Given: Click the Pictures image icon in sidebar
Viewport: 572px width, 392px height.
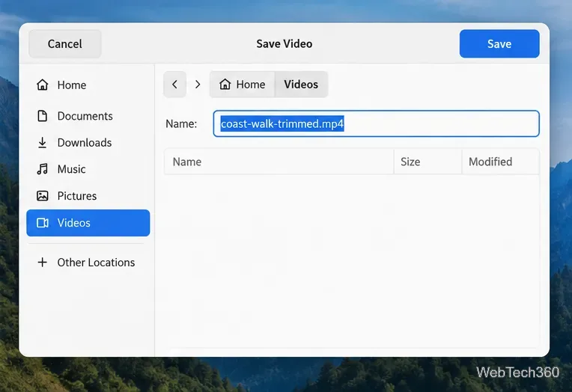Looking at the screenshot, I should 43,196.
